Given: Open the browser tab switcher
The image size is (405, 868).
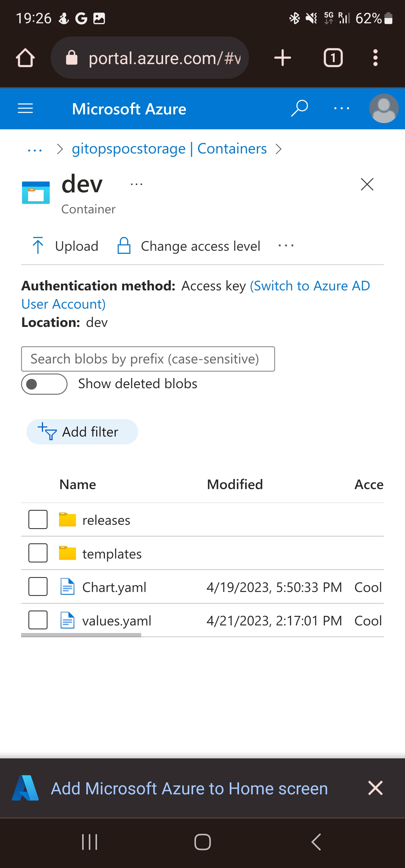Looking at the screenshot, I should click(x=333, y=58).
